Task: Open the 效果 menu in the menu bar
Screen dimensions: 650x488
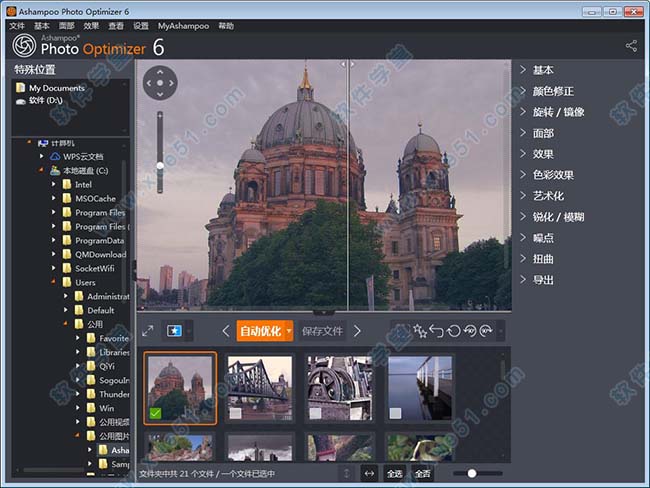Action: coord(91,26)
